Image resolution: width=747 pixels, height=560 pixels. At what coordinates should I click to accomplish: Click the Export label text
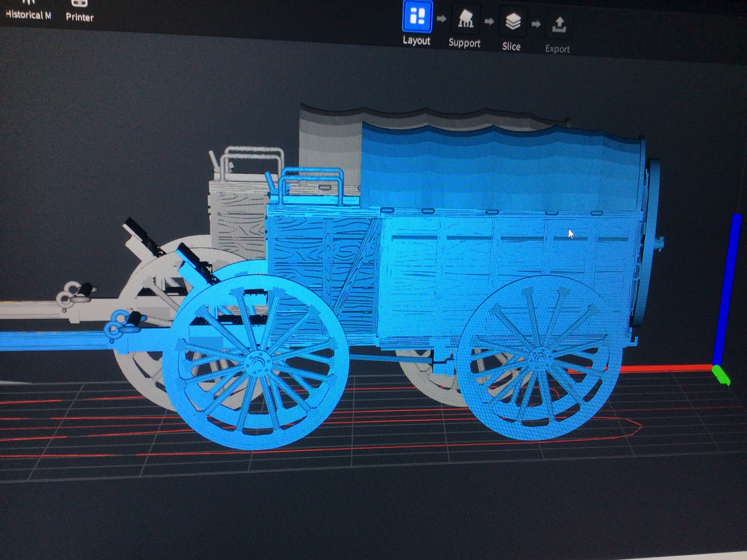pos(557,49)
